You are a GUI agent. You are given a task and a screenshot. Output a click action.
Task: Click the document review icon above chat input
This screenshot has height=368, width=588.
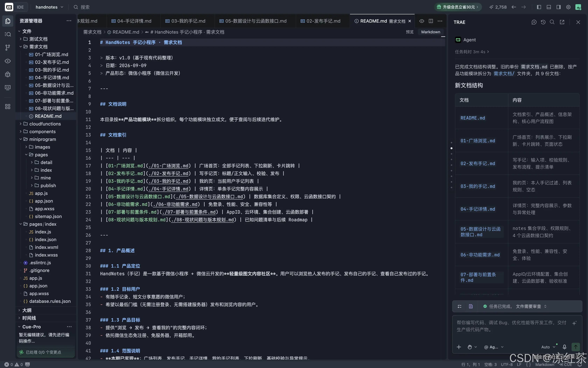click(471, 306)
